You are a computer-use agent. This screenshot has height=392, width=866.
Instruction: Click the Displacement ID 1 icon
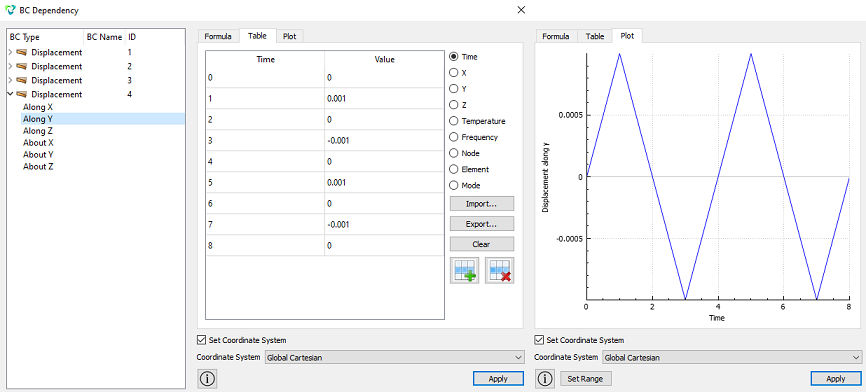(x=22, y=52)
